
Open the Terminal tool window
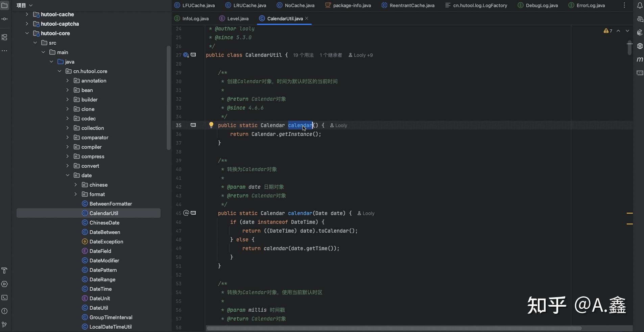pyautogui.click(x=4, y=298)
